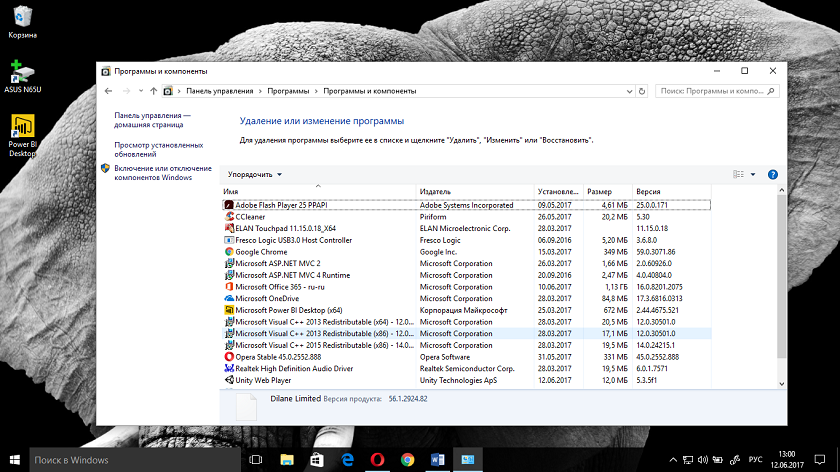This screenshot has width=840, height=472.
Task: Click Панель управления in the breadcrumb
Action: coord(220,91)
